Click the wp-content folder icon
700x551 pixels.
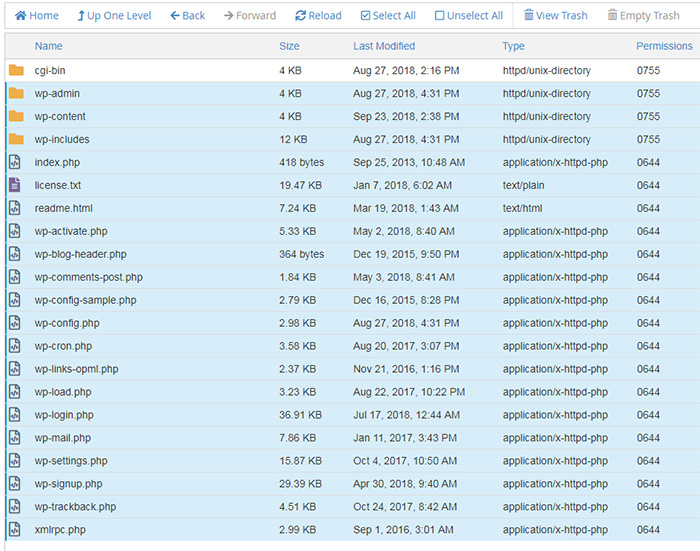pyautogui.click(x=16, y=116)
